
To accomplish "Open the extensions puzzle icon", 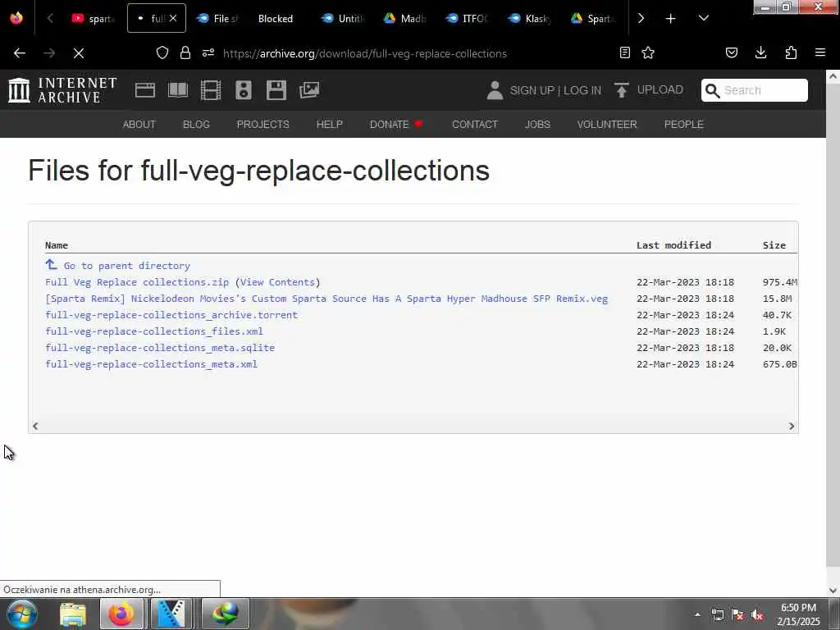I will [x=791, y=53].
